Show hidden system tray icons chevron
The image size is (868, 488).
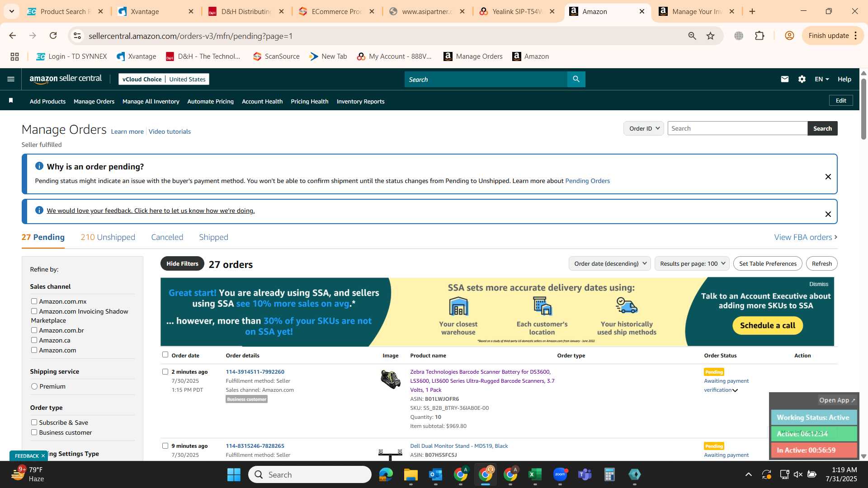click(748, 474)
